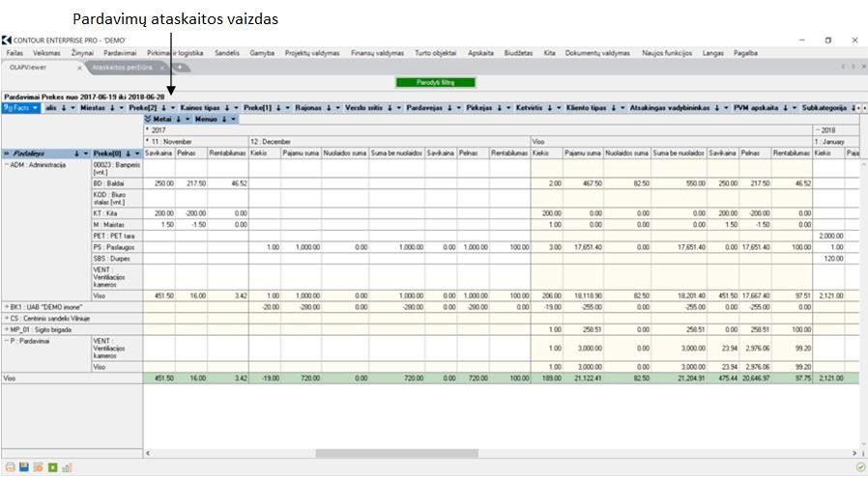Add a new tab with the plus button
The height and width of the screenshot is (477, 868).
[x=180, y=68]
